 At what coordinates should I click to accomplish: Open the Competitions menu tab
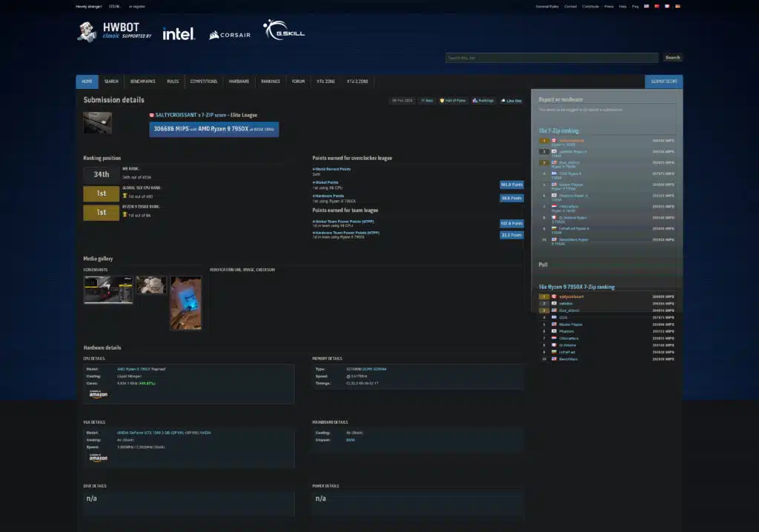(x=204, y=82)
